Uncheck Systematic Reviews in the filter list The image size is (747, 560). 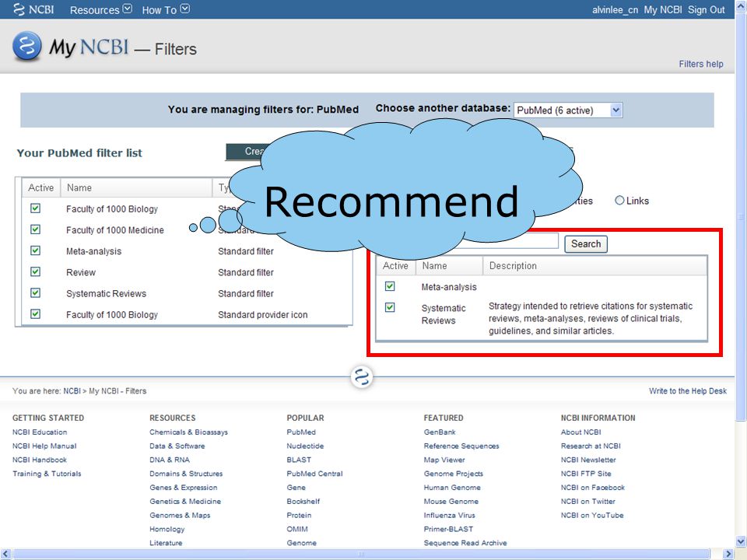pyautogui.click(x=35, y=293)
